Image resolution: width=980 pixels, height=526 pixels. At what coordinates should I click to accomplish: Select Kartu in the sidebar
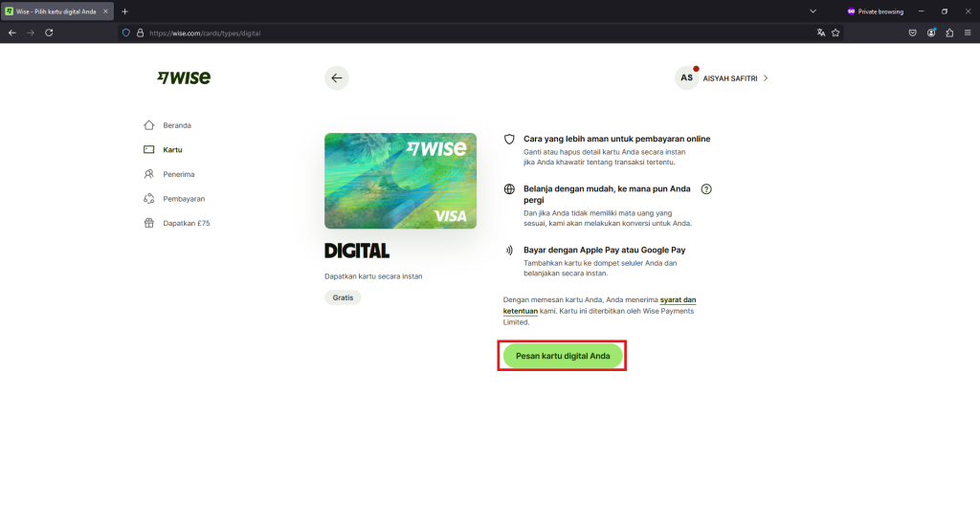pos(172,150)
